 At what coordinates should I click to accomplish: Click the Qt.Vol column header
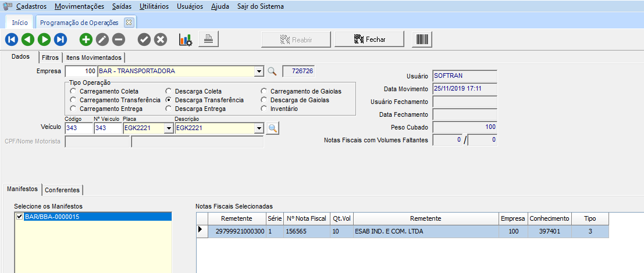point(341,218)
